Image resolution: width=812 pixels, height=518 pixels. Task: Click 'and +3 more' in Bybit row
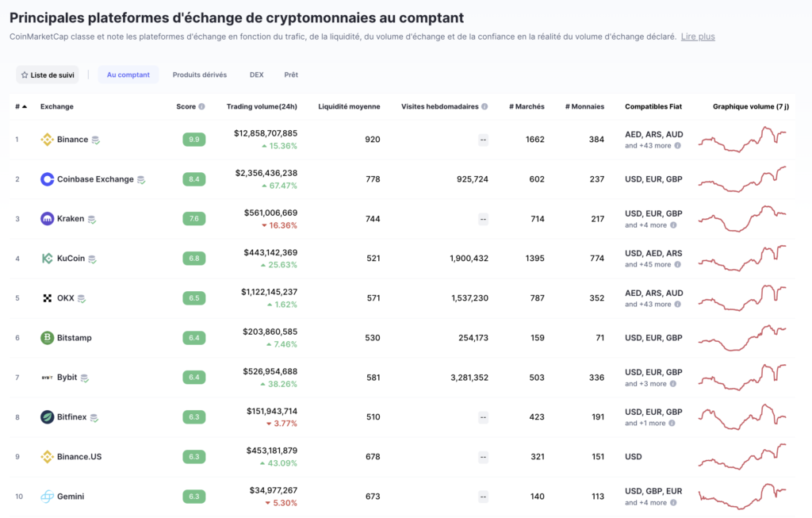tap(645, 384)
